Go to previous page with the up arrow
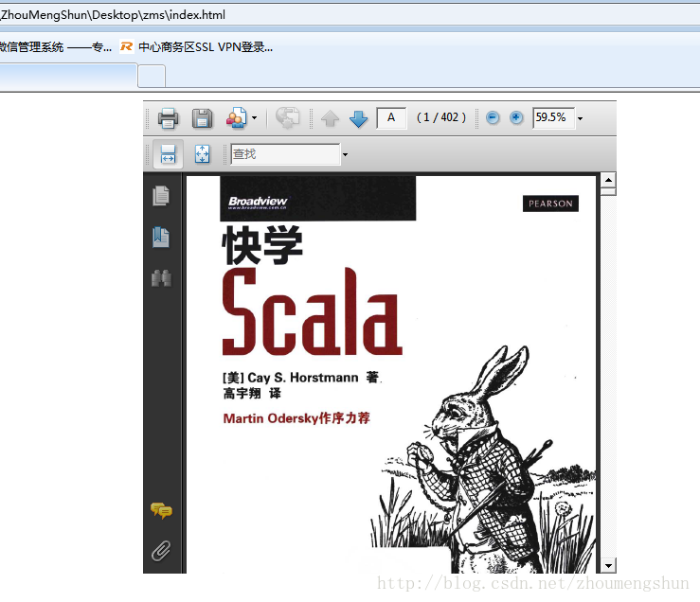The width and height of the screenshot is (700, 602). coord(330,118)
